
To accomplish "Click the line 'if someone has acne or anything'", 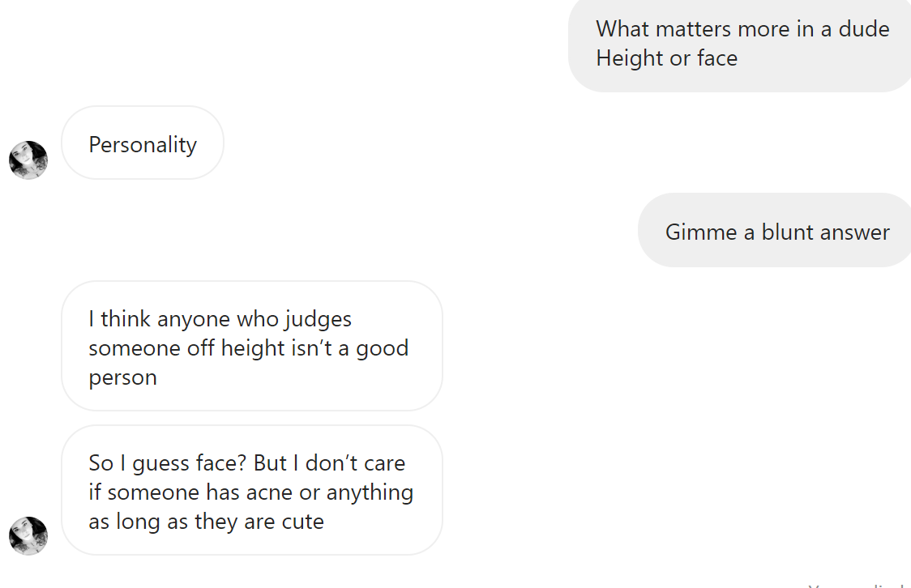I will tap(251, 492).
